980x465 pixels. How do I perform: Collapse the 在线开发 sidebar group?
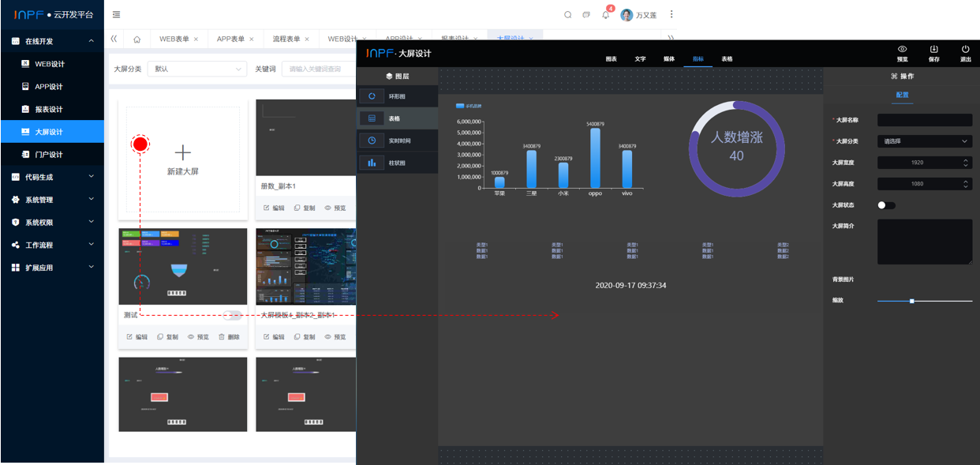pos(52,41)
